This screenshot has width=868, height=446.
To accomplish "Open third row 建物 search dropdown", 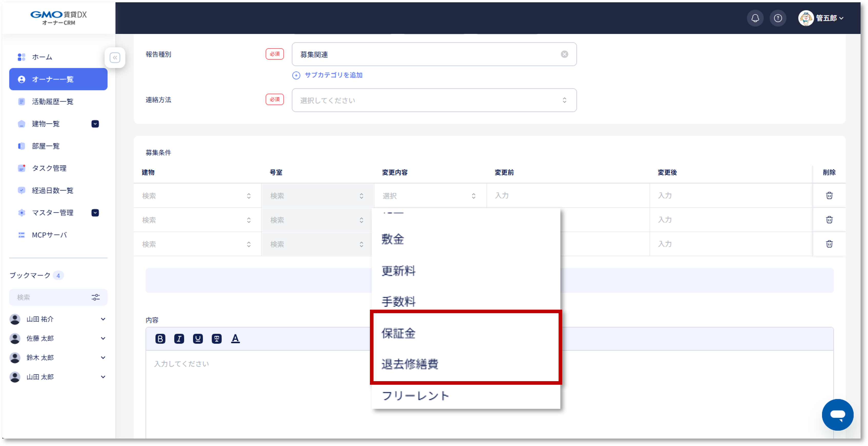I will 197,244.
